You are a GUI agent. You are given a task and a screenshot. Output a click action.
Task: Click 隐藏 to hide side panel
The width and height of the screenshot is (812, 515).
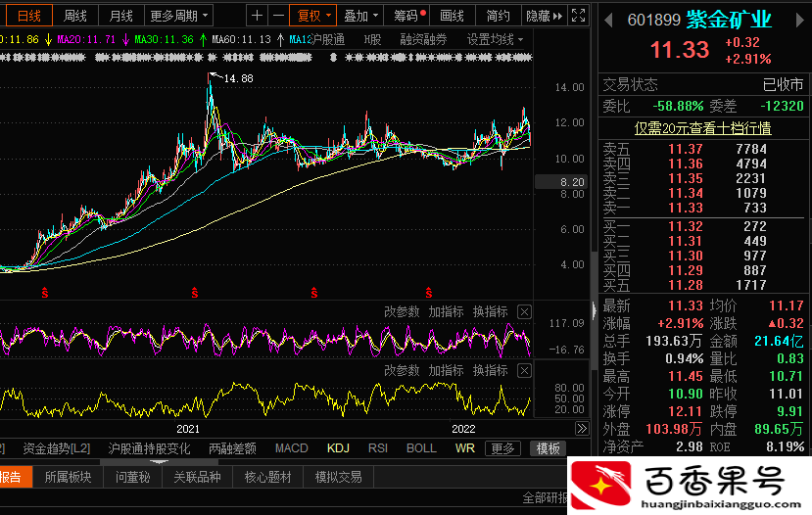pos(544,16)
